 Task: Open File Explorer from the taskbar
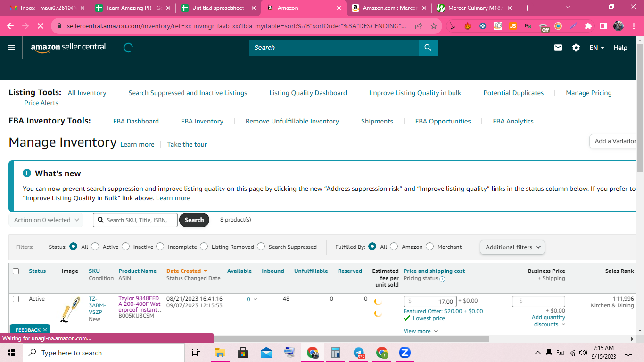click(220, 353)
